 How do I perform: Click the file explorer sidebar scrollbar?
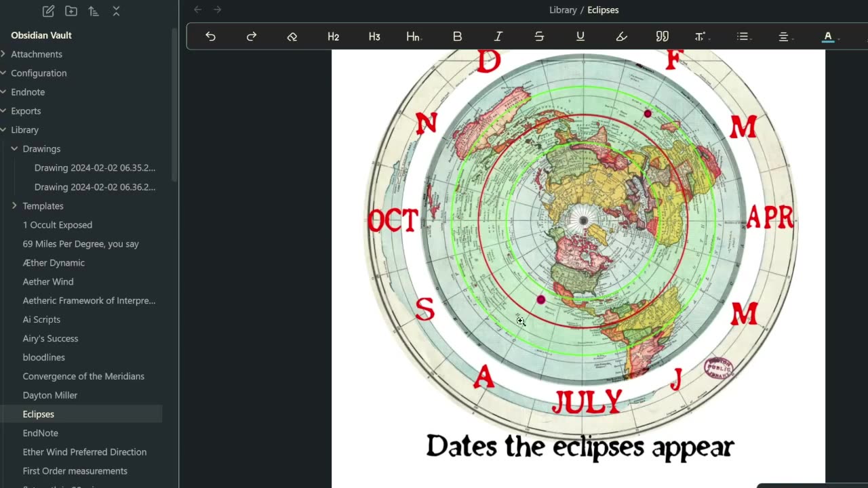(x=175, y=104)
